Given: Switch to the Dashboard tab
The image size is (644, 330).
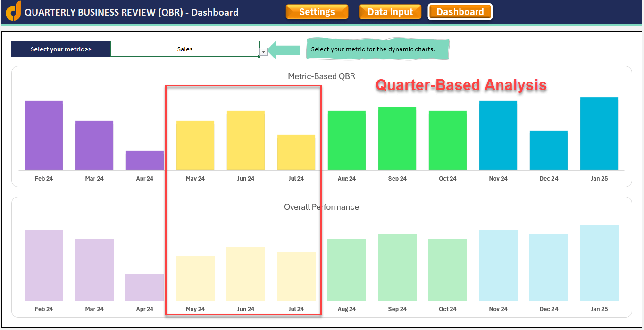Looking at the screenshot, I should coord(460,11).
